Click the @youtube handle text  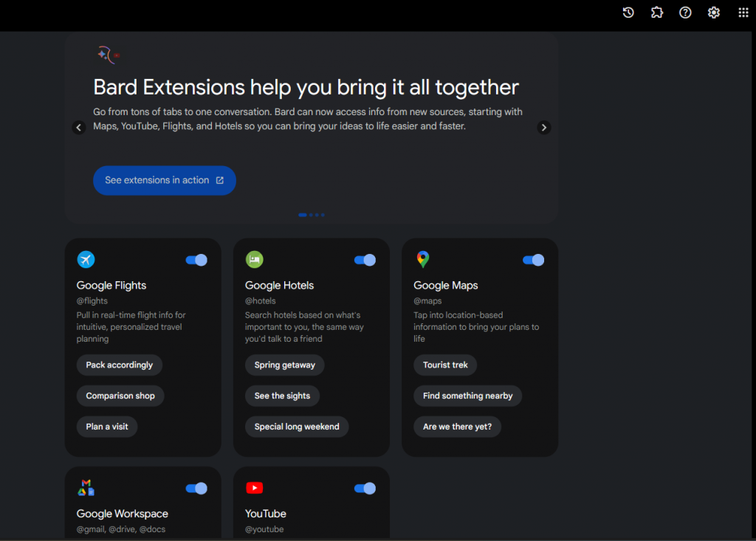pyautogui.click(x=264, y=529)
